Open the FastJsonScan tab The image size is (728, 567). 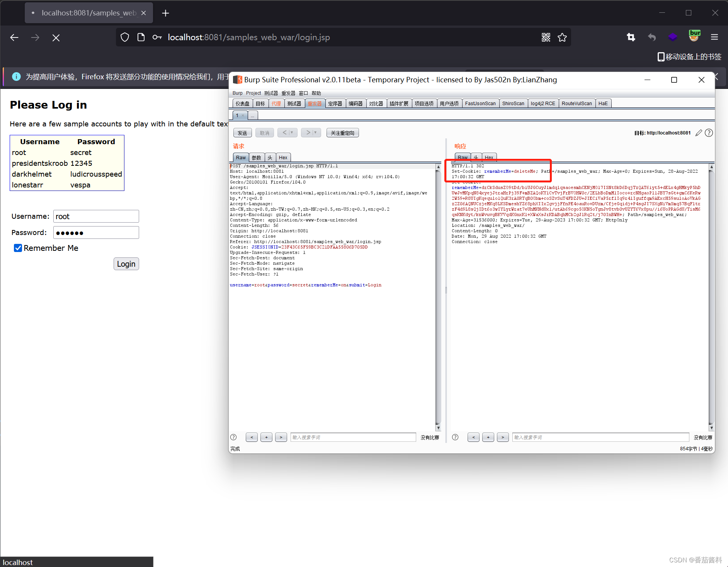click(x=480, y=104)
